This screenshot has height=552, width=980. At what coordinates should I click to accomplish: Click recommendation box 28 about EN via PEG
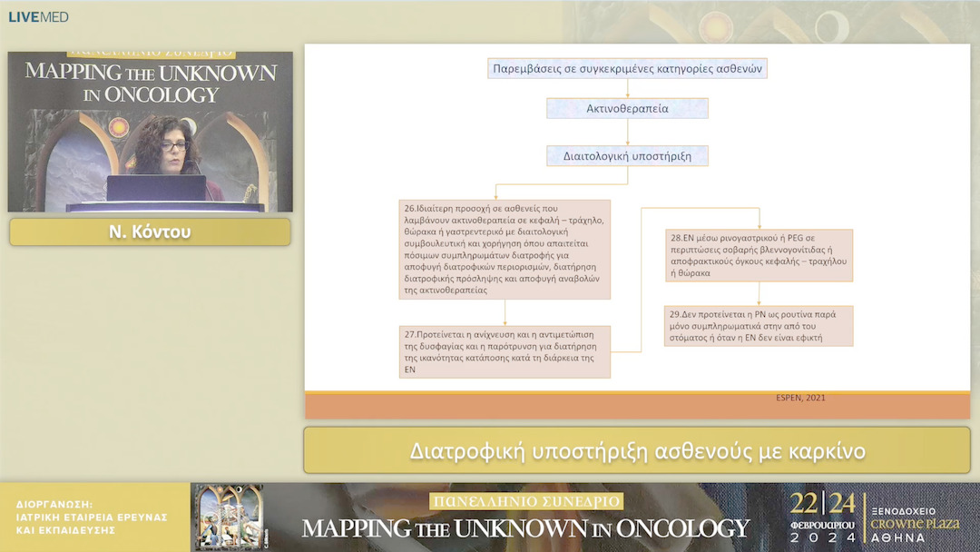point(759,255)
